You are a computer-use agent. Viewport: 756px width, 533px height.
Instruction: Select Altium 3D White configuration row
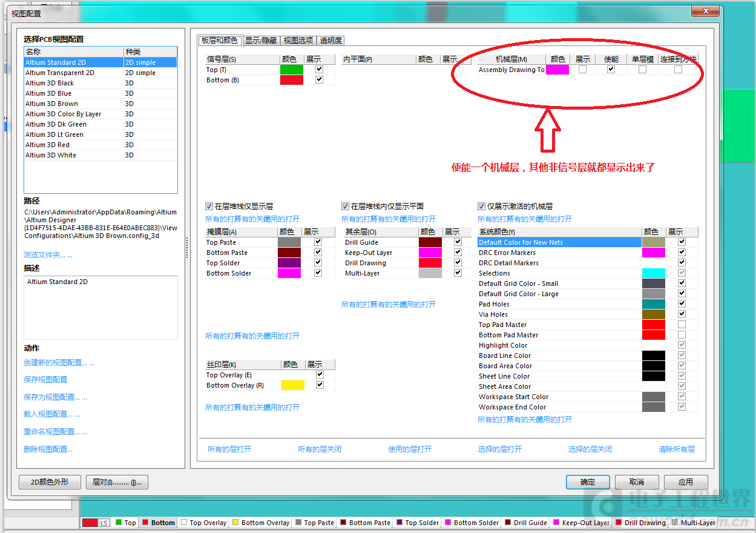(100, 155)
